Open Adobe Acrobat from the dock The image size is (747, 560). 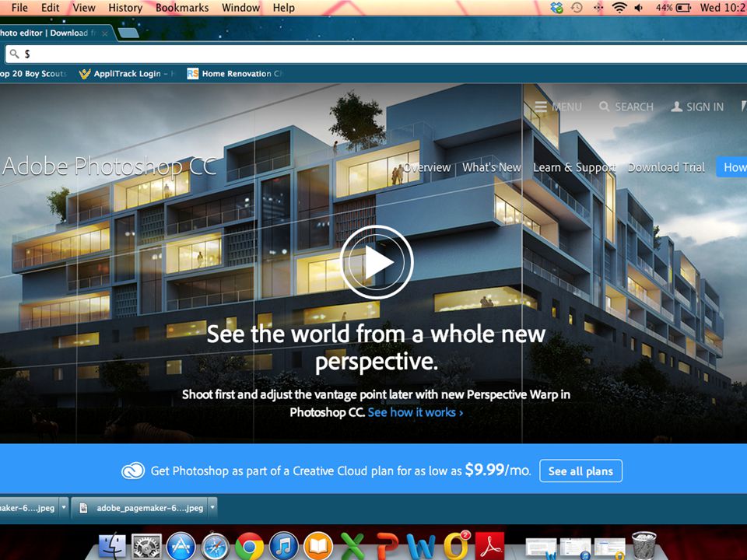click(491, 546)
